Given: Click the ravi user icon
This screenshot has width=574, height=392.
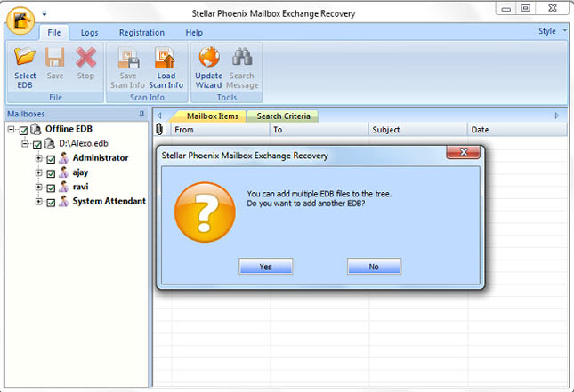Looking at the screenshot, I should click(x=63, y=187).
